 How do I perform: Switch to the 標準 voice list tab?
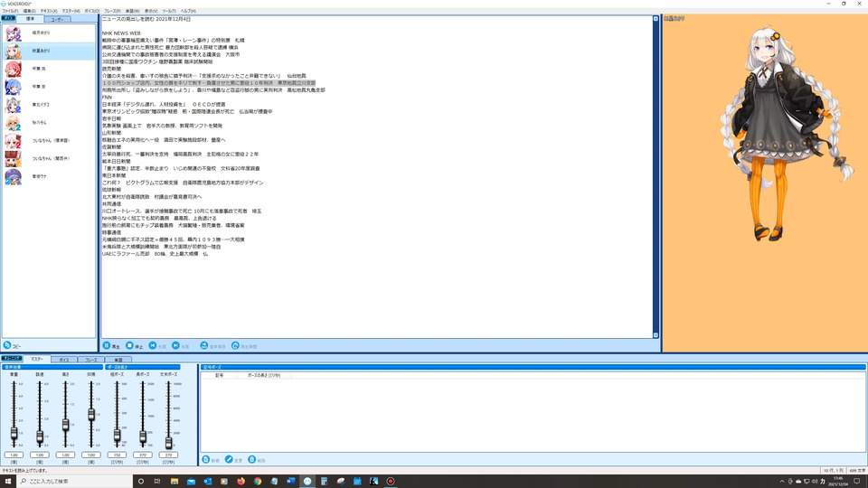[x=30, y=19]
